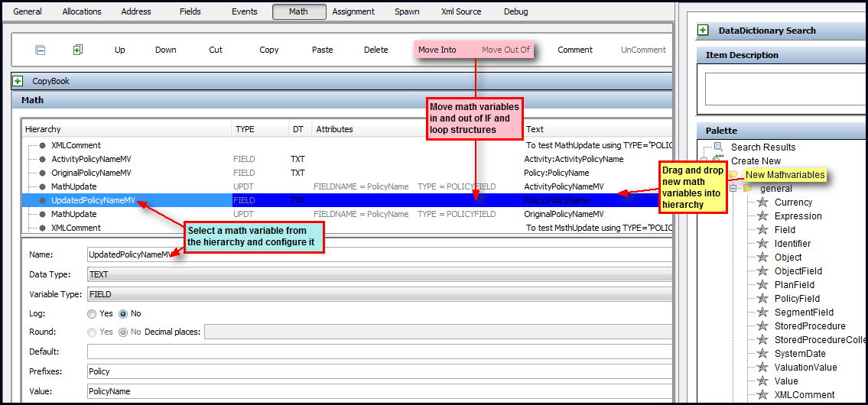Click the Name input field
Viewport: 868px width, 405px height.
(379, 255)
